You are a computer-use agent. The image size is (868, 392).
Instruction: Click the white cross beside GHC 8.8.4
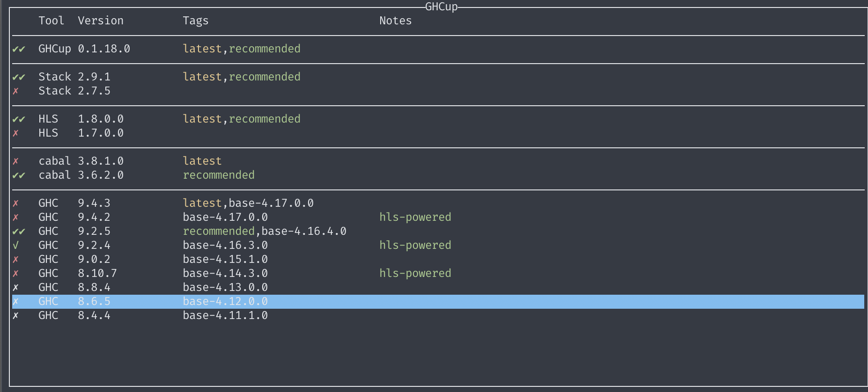pyautogui.click(x=15, y=288)
